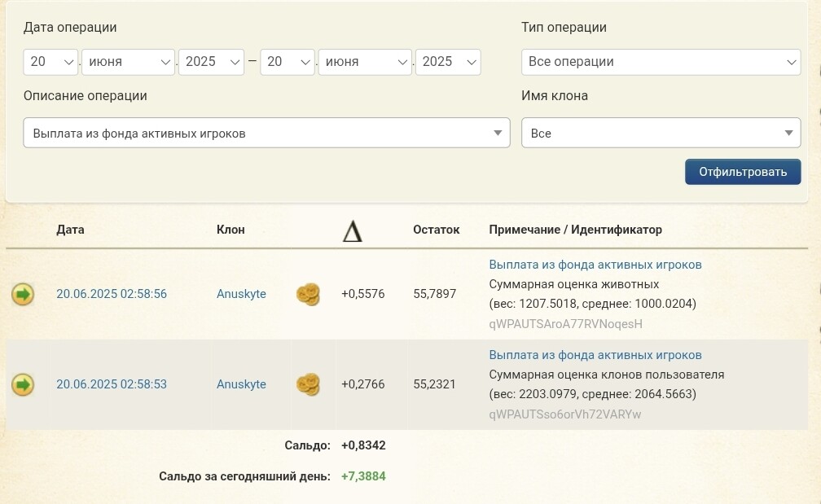The width and height of the screenshot is (821, 504).
Task: Open the end day dropdown
Action: (x=287, y=62)
